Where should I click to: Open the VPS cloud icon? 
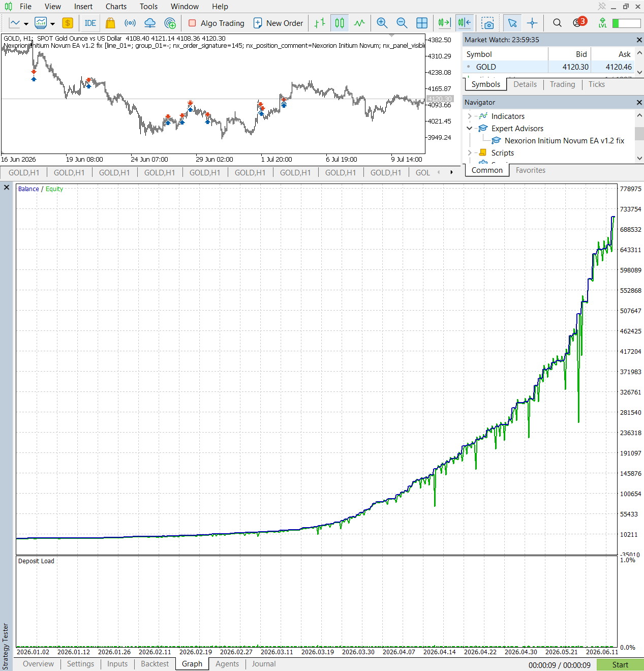coord(150,23)
